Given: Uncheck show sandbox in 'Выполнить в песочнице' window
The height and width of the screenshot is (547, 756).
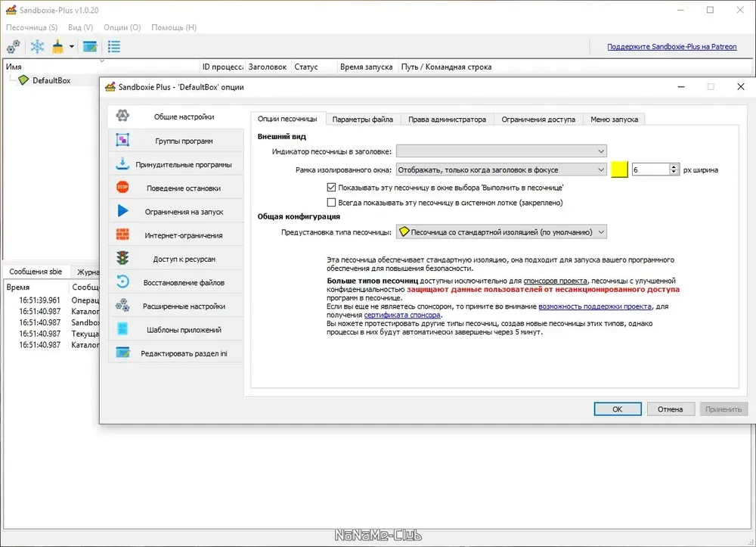Looking at the screenshot, I should pyautogui.click(x=331, y=187).
